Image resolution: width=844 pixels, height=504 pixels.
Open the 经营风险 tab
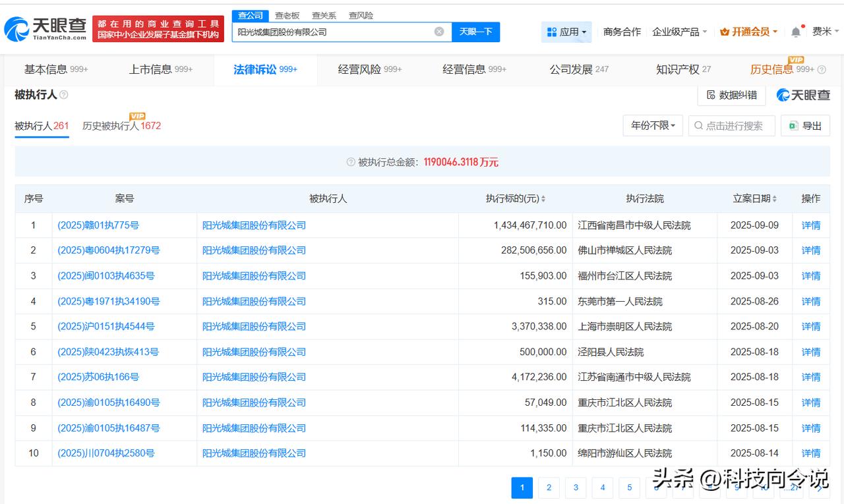[x=370, y=69]
